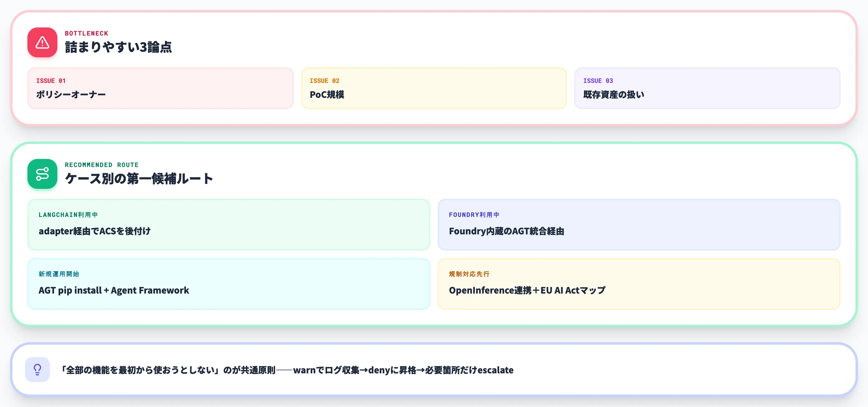The width and height of the screenshot is (868, 407).
Task: Click the BOTTLENECK section label
Action: coord(87,33)
